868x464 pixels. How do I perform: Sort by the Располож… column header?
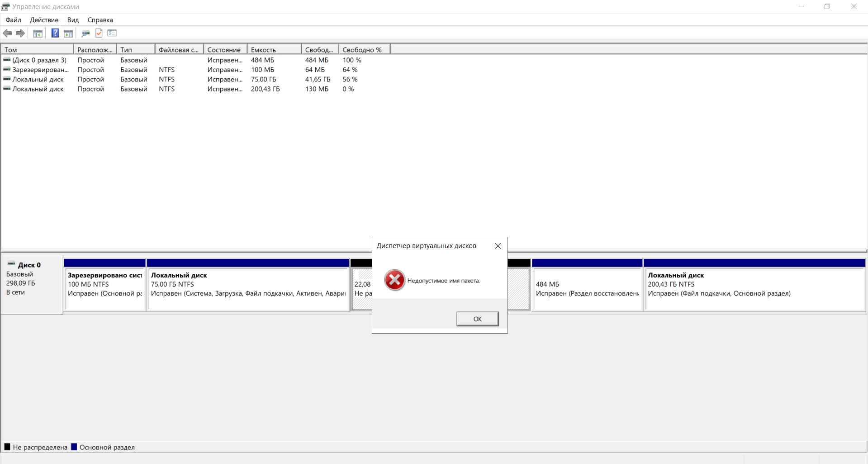(95, 49)
